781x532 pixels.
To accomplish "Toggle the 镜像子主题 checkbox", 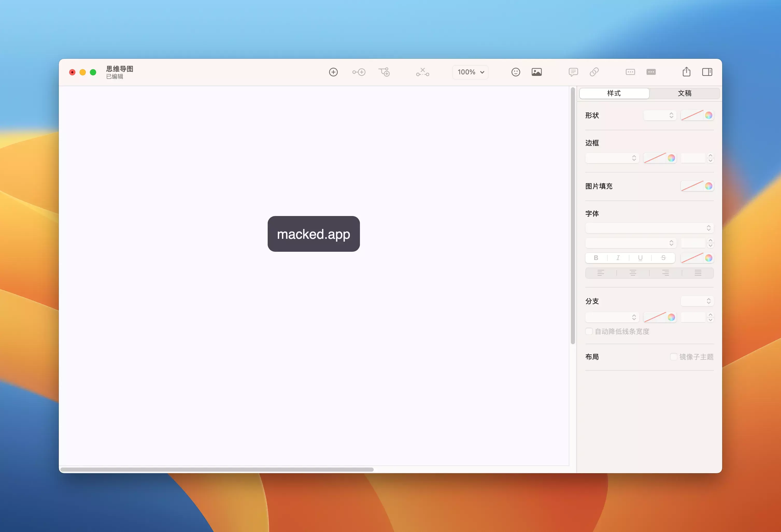I will point(673,357).
